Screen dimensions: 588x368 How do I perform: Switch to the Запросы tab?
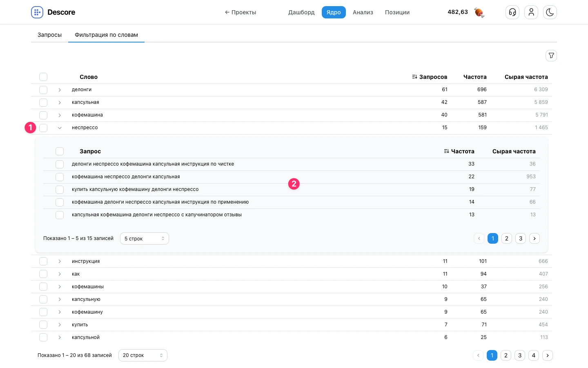coord(49,35)
